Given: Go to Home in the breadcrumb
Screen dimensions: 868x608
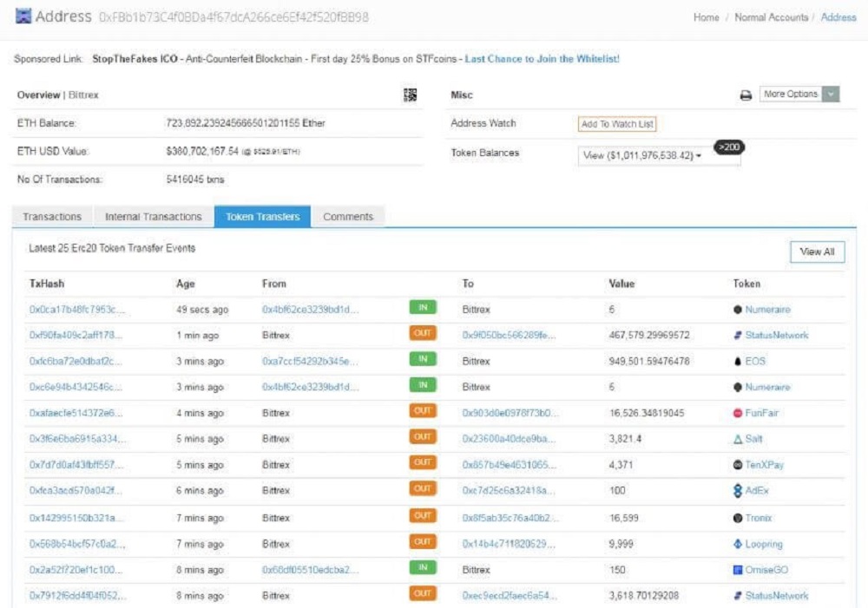Looking at the screenshot, I should (707, 17).
